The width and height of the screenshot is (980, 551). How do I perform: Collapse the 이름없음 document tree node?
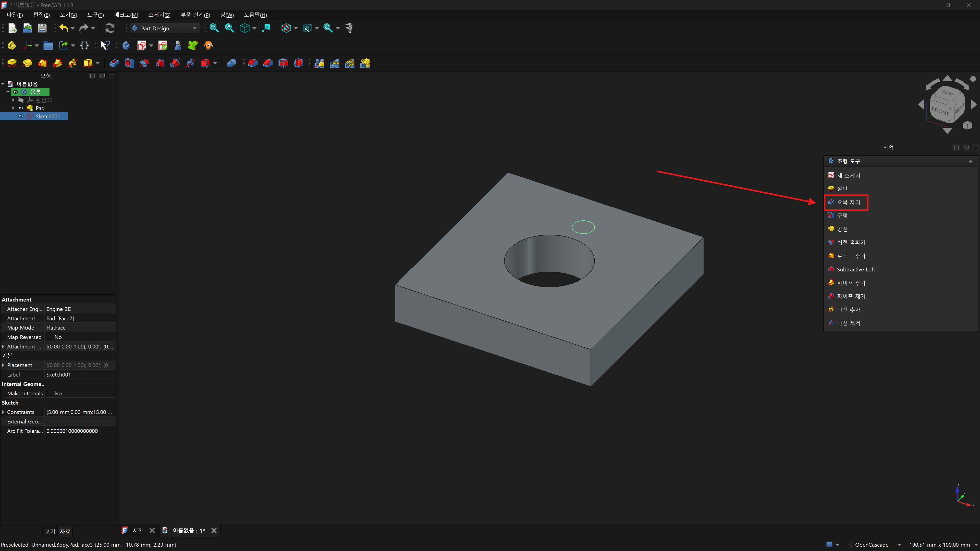[x=3, y=84]
